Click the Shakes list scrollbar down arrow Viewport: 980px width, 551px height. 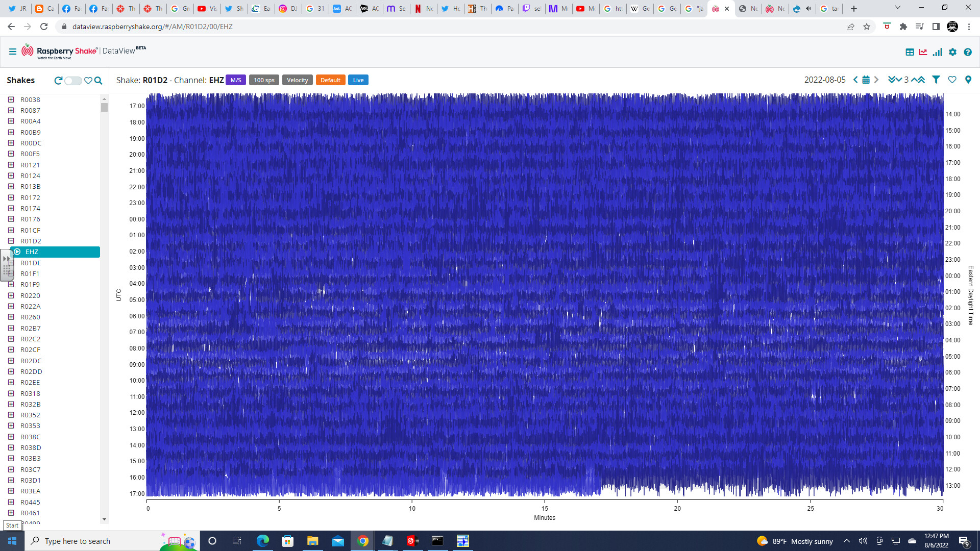[104, 519]
